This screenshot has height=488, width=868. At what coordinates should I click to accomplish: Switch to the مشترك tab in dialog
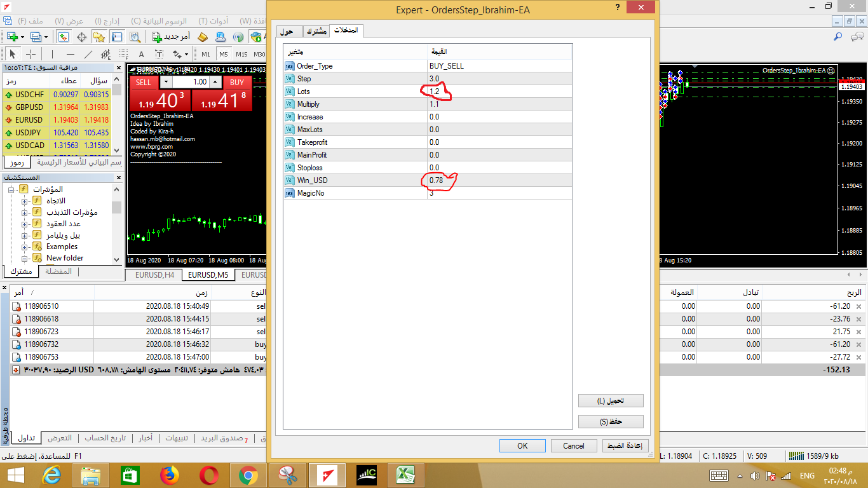[x=316, y=31]
